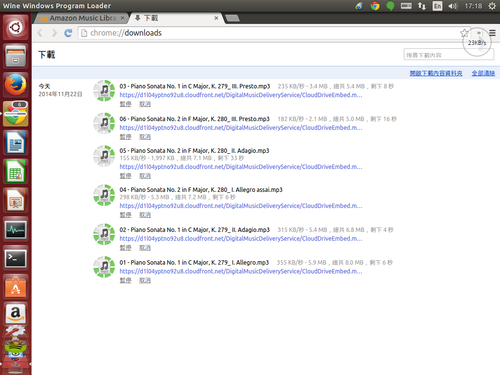This screenshot has height=375, width=500.
Task: Open System Monitor launcher icon
Action: (x=15, y=229)
